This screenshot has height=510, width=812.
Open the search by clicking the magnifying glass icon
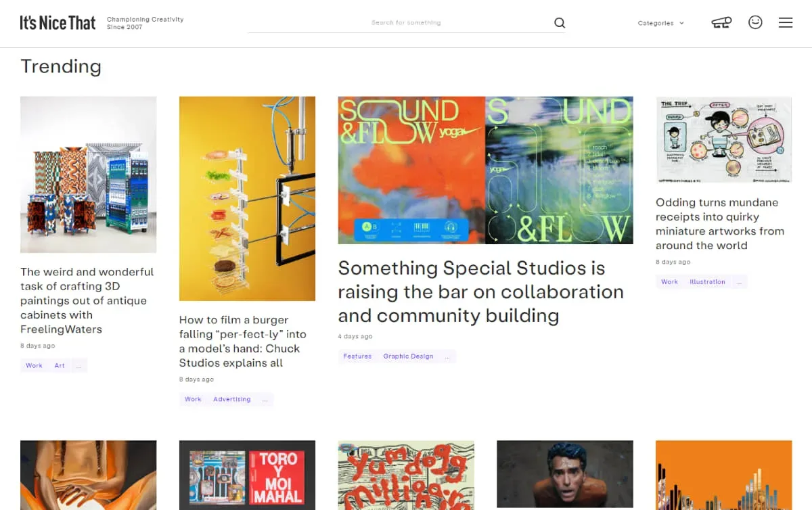click(x=559, y=22)
